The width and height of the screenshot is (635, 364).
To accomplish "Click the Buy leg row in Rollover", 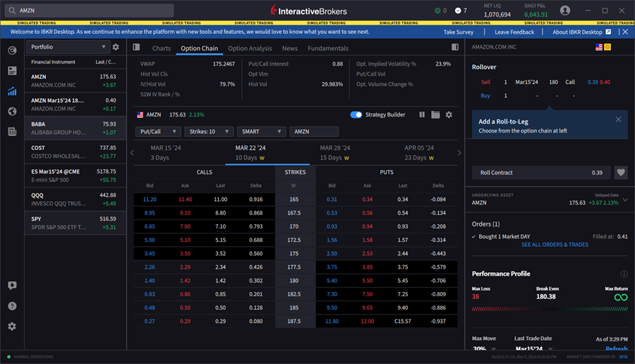I will [550, 95].
